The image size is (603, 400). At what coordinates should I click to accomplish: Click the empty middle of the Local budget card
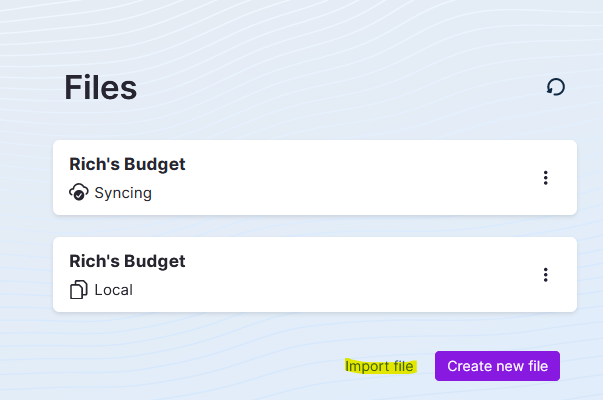tap(350, 275)
